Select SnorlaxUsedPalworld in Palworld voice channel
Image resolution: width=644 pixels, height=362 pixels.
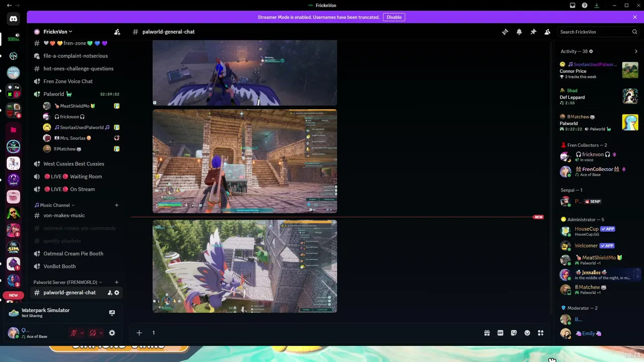pyautogui.click(x=82, y=128)
